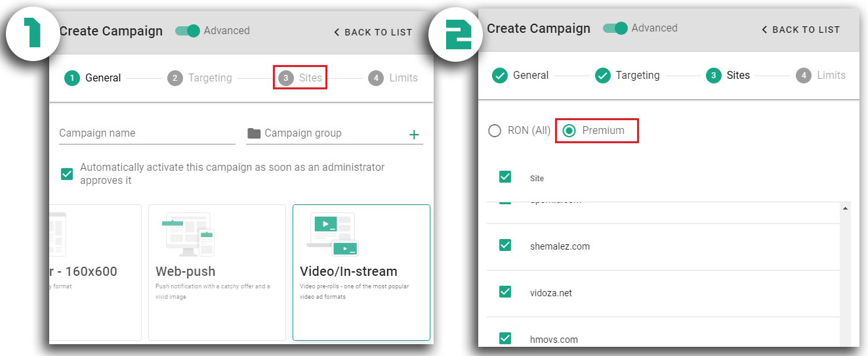Toggle the select-all Site header checkbox
Viewport: 868px width, 356px height.
(505, 177)
